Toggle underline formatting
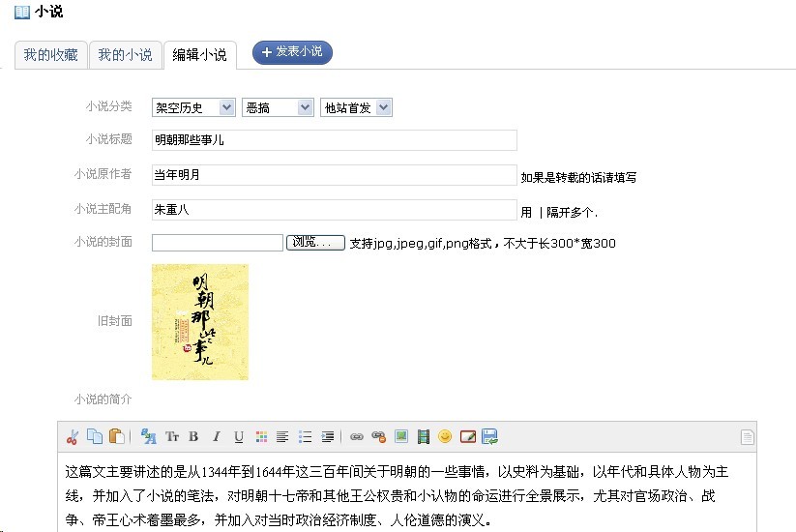796x532 pixels. click(239, 436)
